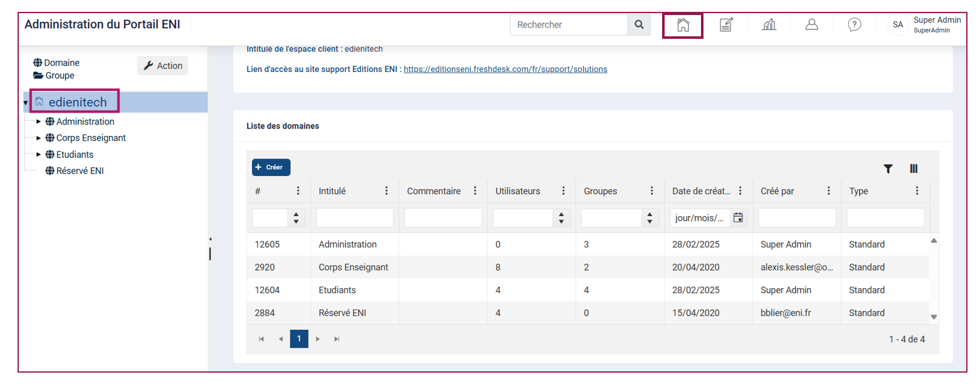The height and width of the screenshot is (387, 980).
Task: Click the table scrollbar down arrow
Action: [934, 317]
